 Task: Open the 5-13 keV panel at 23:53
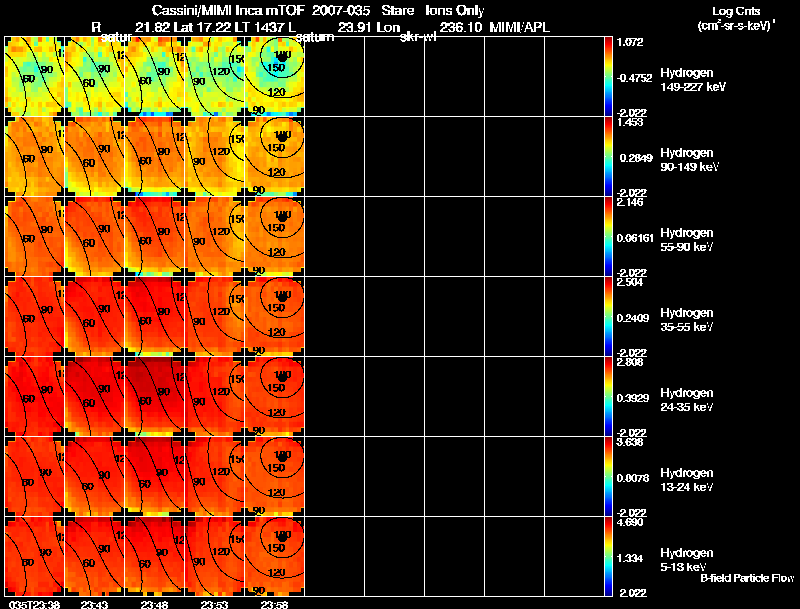click(x=215, y=556)
